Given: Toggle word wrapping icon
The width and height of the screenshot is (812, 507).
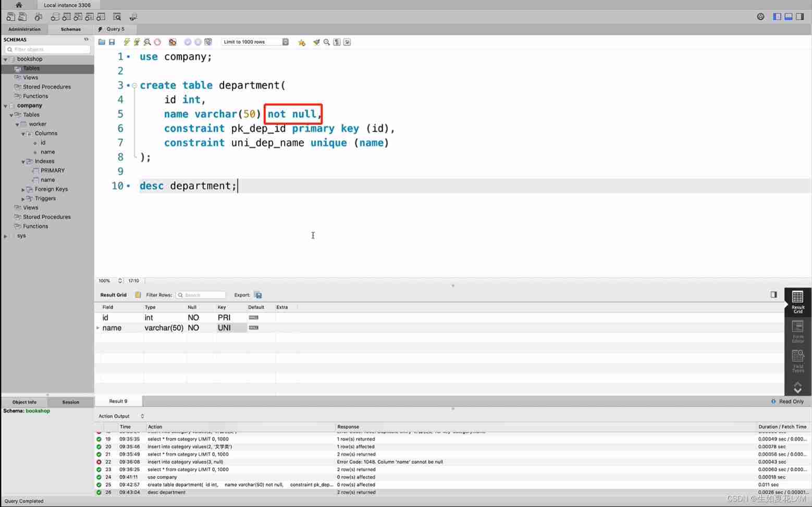Looking at the screenshot, I should point(347,42).
